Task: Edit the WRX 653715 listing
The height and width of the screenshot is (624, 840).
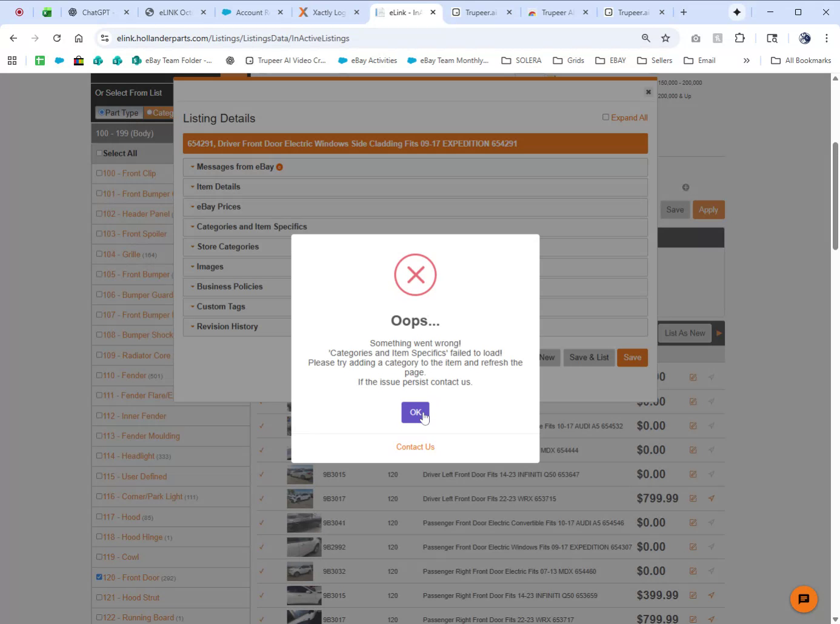Action: pos(693,499)
